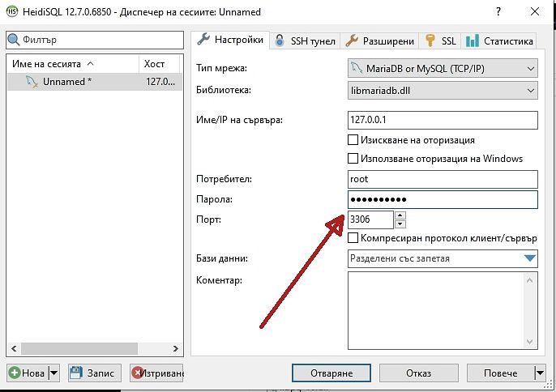This screenshot has width=556, height=392.
Task: Open the Статистика tab
Action: tap(498, 41)
